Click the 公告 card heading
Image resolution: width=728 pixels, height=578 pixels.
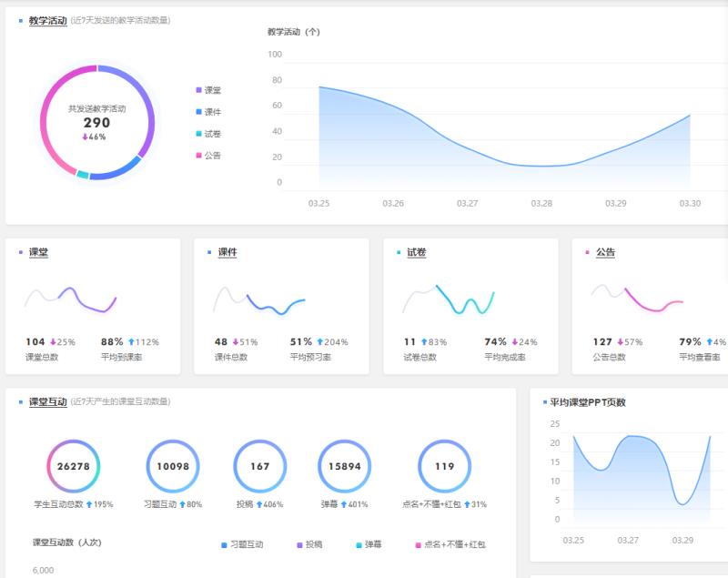[605, 252]
